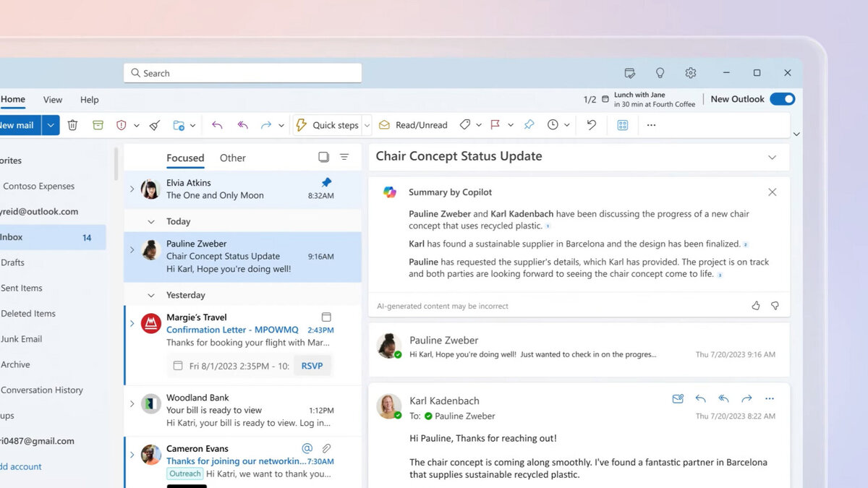Viewport: 868px width, 488px height.
Task: Open the message list filter icon
Action: coord(344,157)
